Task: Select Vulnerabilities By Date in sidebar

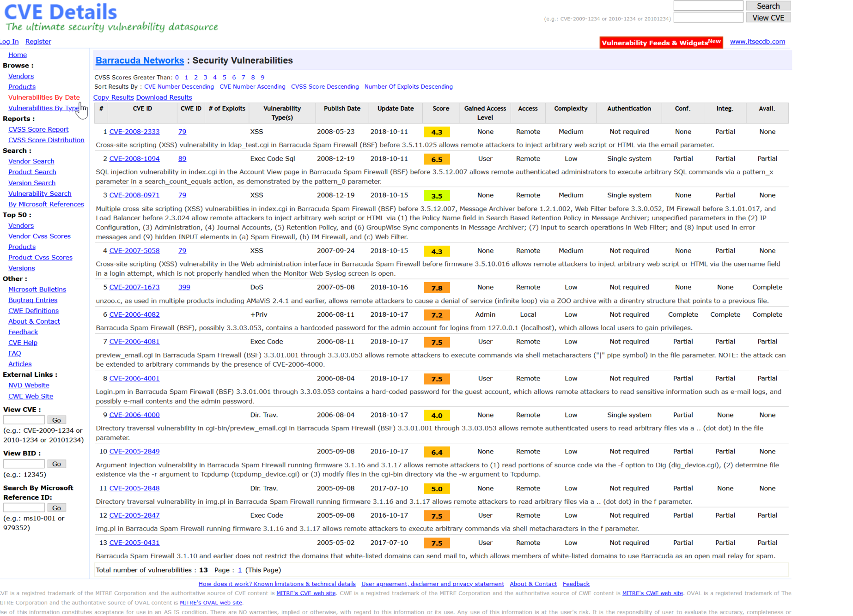Action: click(44, 97)
